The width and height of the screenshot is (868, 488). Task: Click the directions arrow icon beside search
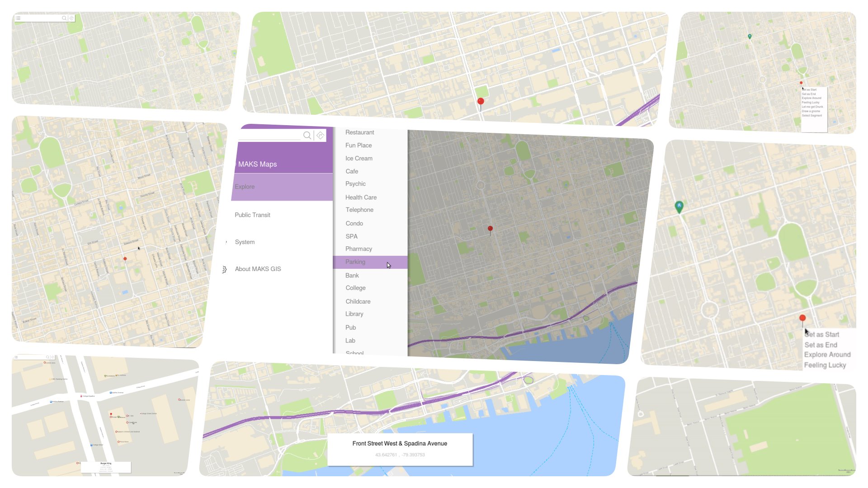(x=320, y=135)
